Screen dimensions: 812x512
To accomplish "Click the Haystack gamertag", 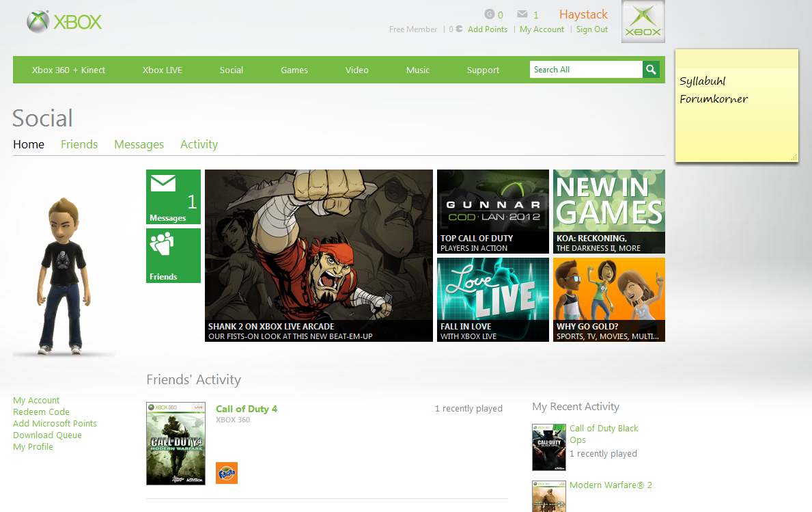I will 584,14.
